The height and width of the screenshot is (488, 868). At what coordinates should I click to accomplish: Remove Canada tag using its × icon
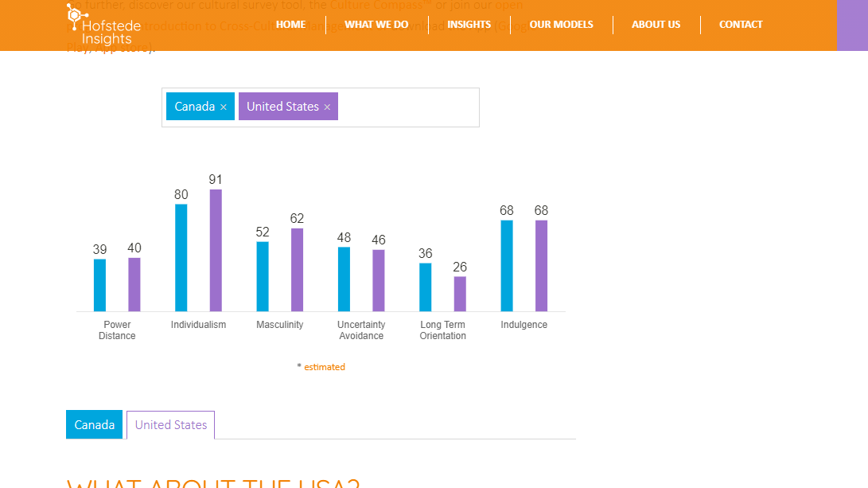pos(224,106)
